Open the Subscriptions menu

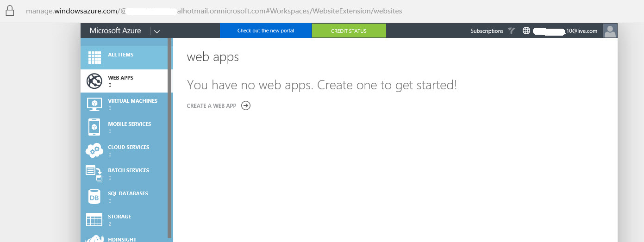pos(487,31)
